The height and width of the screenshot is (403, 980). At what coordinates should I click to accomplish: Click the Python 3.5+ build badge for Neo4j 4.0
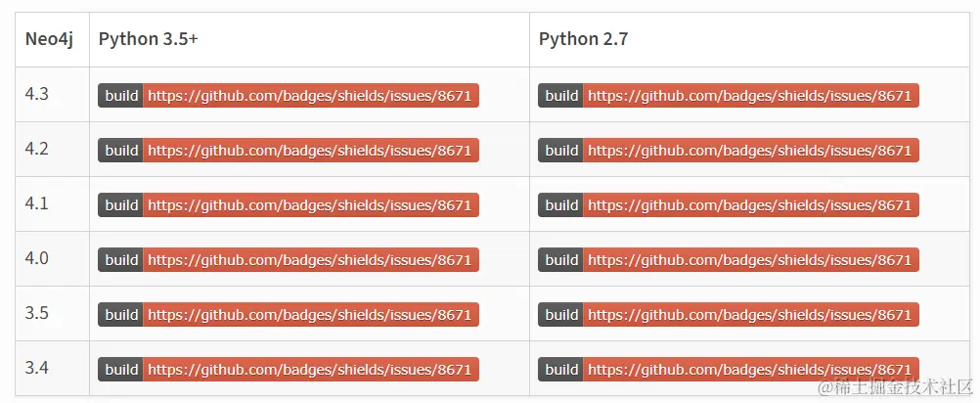(x=289, y=260)
